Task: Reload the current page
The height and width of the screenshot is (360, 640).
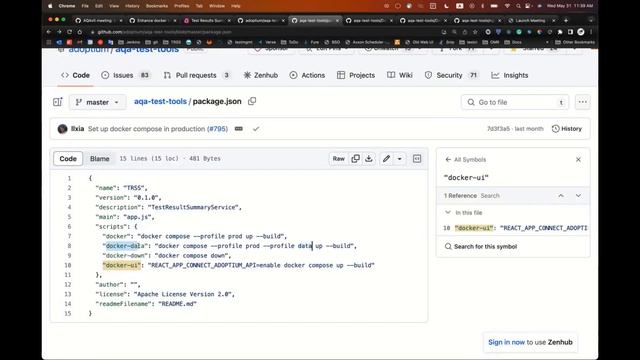Action: click(69, 32)
